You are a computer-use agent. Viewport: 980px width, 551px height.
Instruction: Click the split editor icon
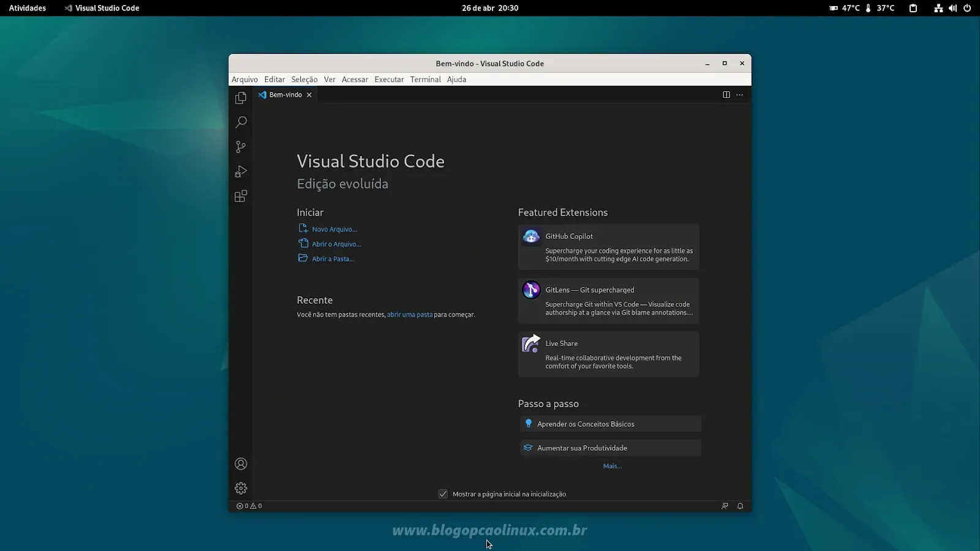point(726,95)
